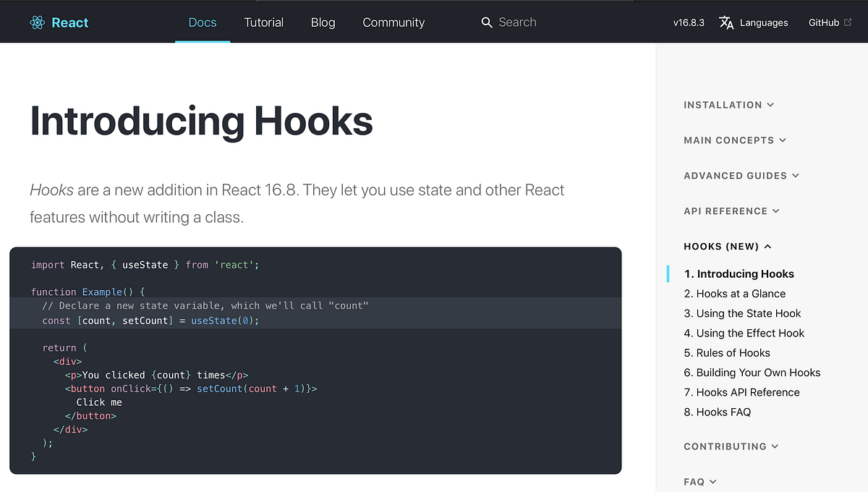
Task: Open the Community page
Action: 393,22
